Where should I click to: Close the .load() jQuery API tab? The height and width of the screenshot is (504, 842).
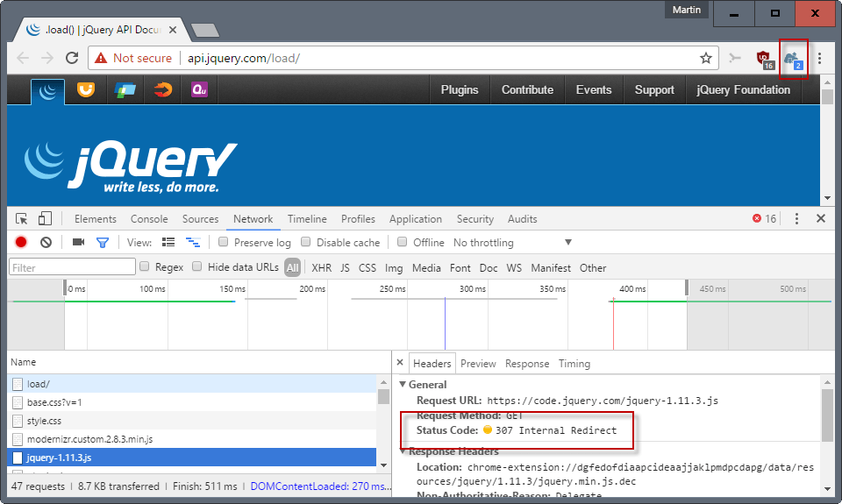coord(173,30)
